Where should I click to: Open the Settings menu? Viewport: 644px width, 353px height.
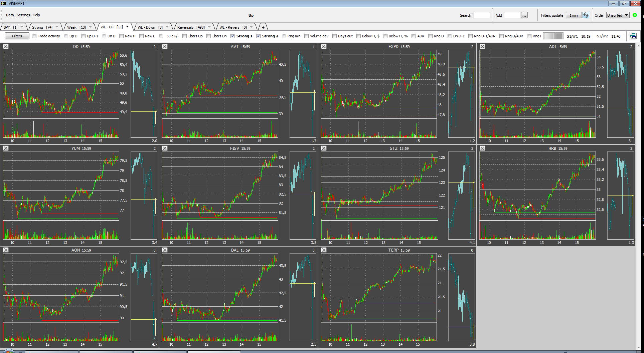click(x=23, y=15)
